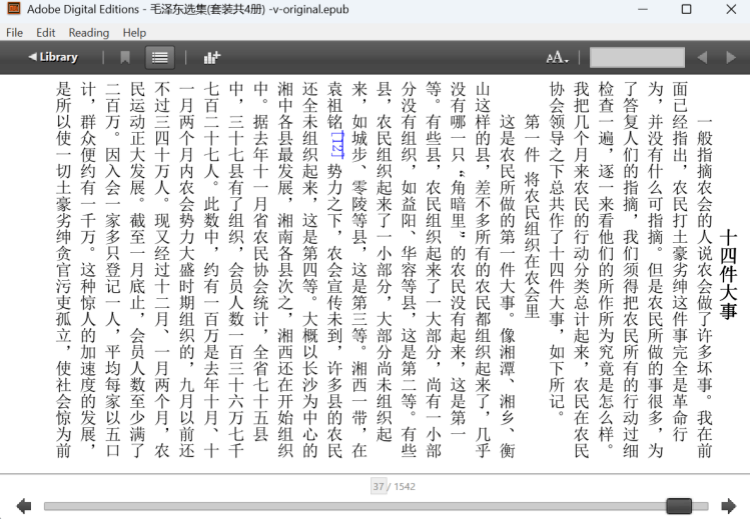Click the Adobe Digital Editions title bar icon
Viewport: 750px width, 519px height.
pos(14,9)
